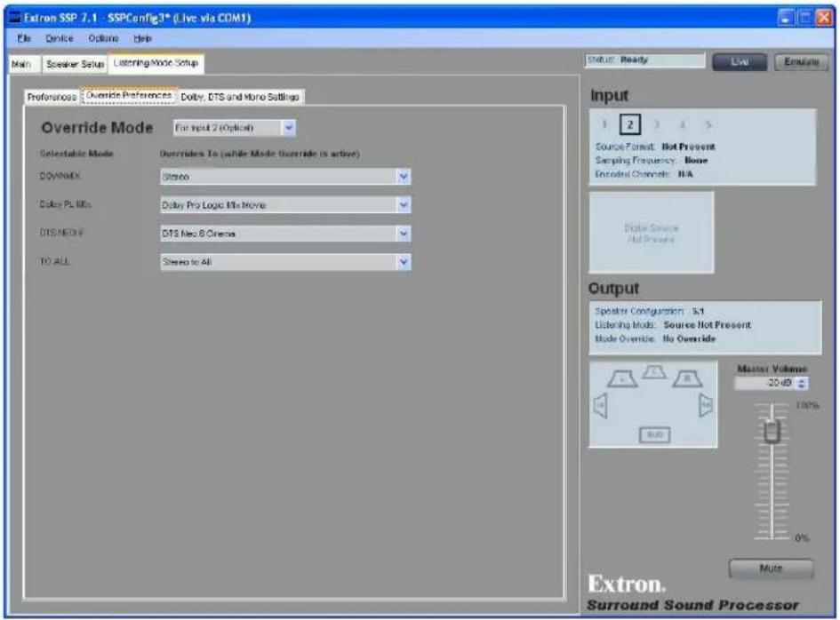Click the Live mode button

[x=740, y=62]
